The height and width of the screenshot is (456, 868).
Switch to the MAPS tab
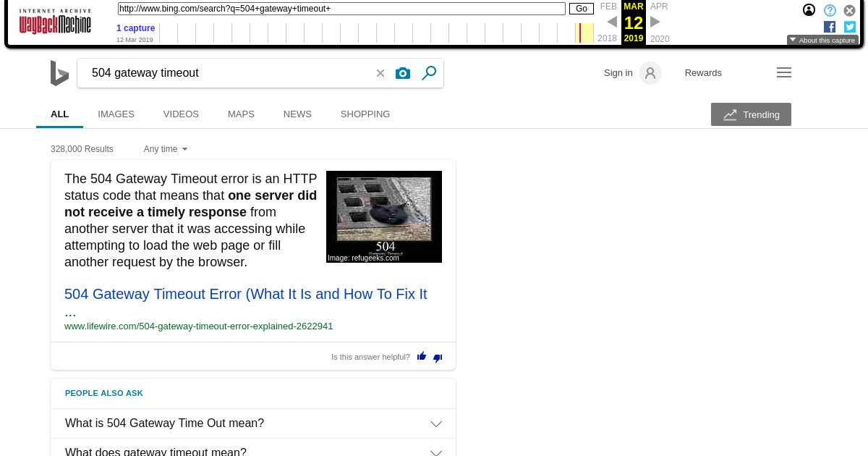(241, 114)
